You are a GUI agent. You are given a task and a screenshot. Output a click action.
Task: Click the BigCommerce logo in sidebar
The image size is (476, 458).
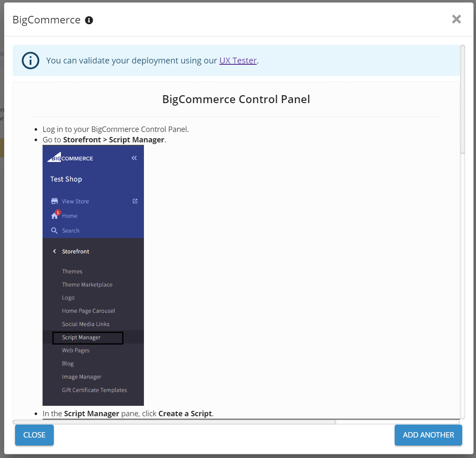[x=70, y=158]
